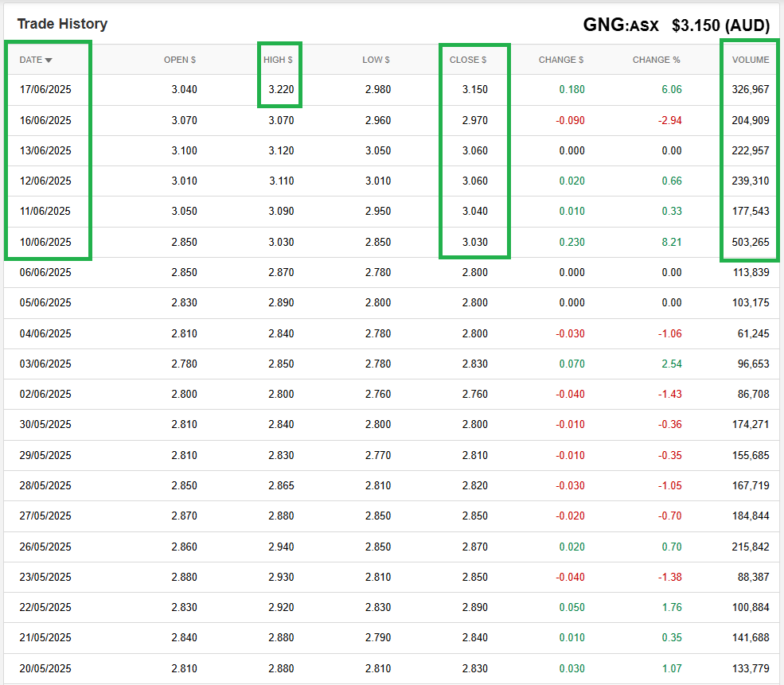Viewport: 784px width, 685px height.
Task: Select the 3.220 high price cell
Action: [281, 89]
